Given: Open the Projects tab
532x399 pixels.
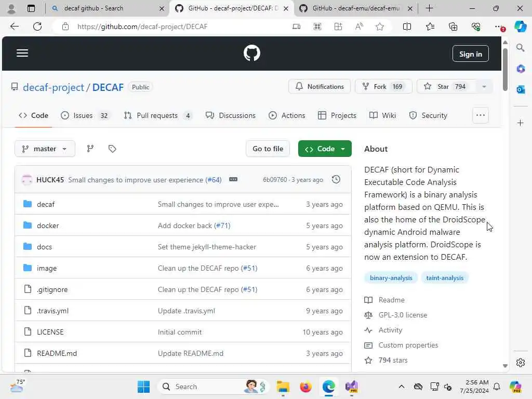Looking at the screenshot, I should tap(337, 115).
